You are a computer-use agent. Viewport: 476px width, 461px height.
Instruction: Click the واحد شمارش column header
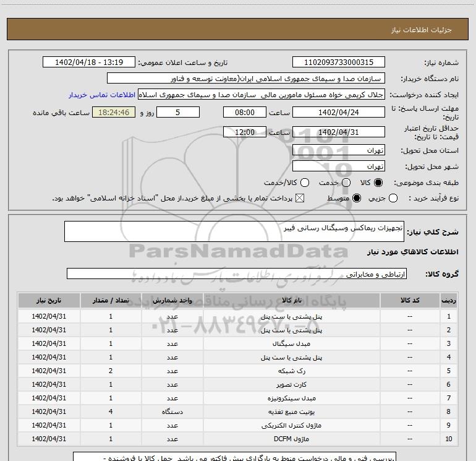coord(172,301)
